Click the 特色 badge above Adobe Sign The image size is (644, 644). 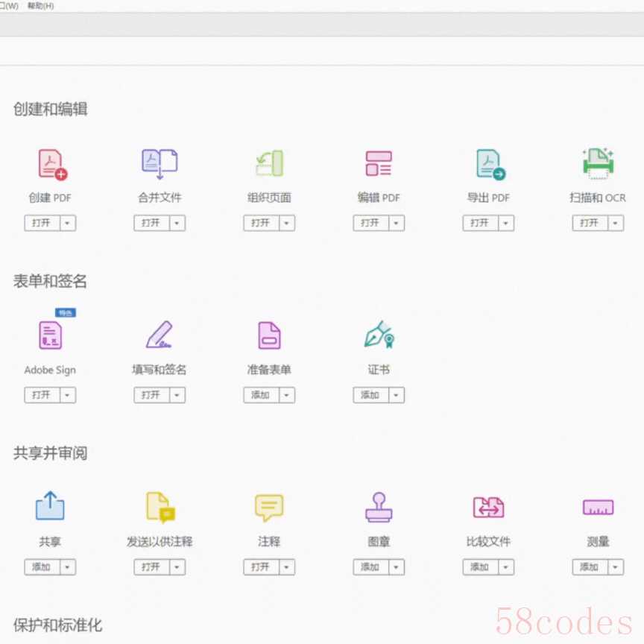click(x=66, y=313)
